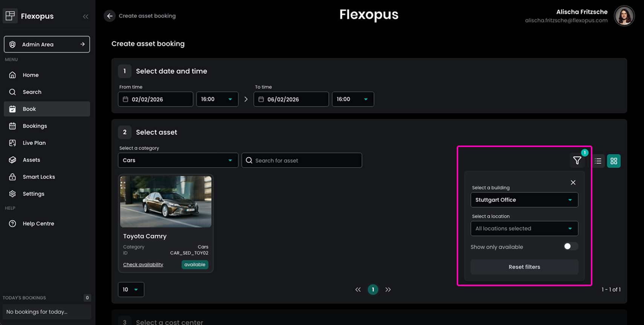Image resolution: width=644 pixels, height=325 pixels.
Task: Switch to grid view layout
Action: click(613, 161)
